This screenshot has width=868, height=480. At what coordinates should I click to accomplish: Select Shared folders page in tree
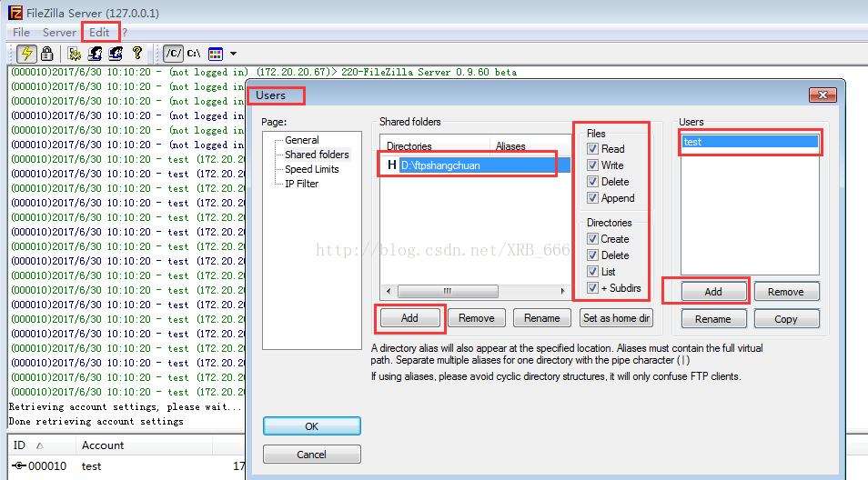pos(317,155)
